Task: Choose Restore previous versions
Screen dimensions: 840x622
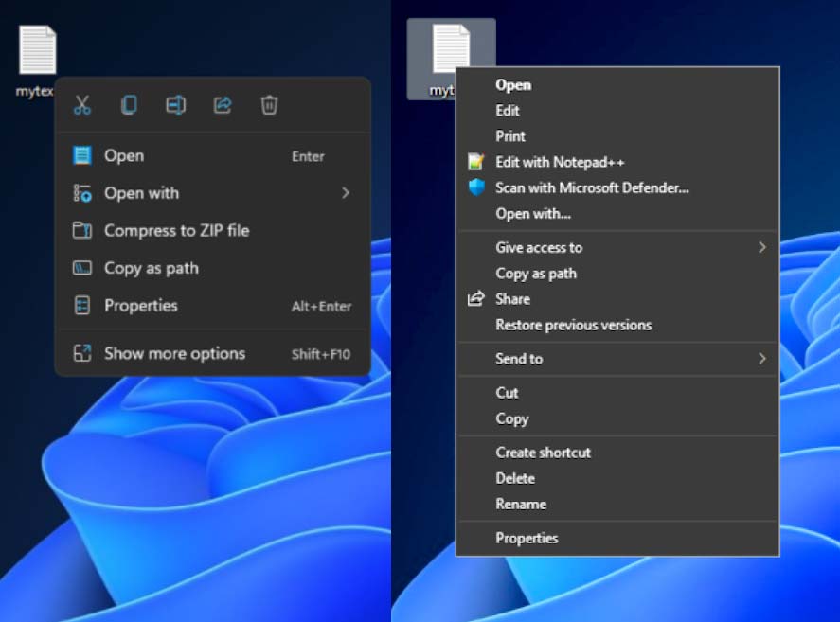Action: click(617, 325)
